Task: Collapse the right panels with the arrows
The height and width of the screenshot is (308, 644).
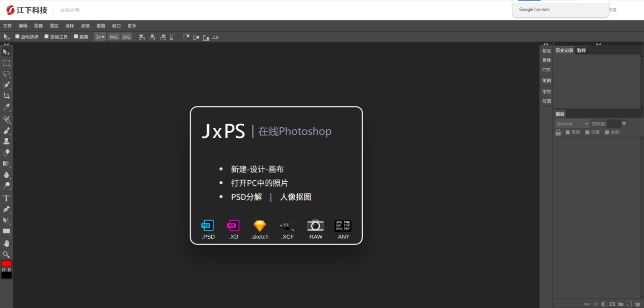Action: pyautogui.click(x=599, y=44)
